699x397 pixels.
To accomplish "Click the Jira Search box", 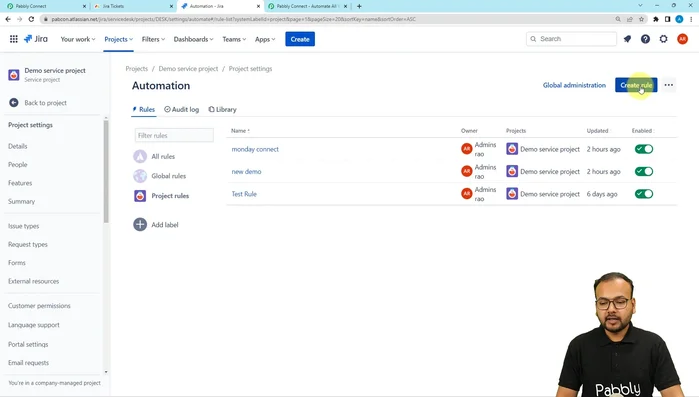I will 571,39.
